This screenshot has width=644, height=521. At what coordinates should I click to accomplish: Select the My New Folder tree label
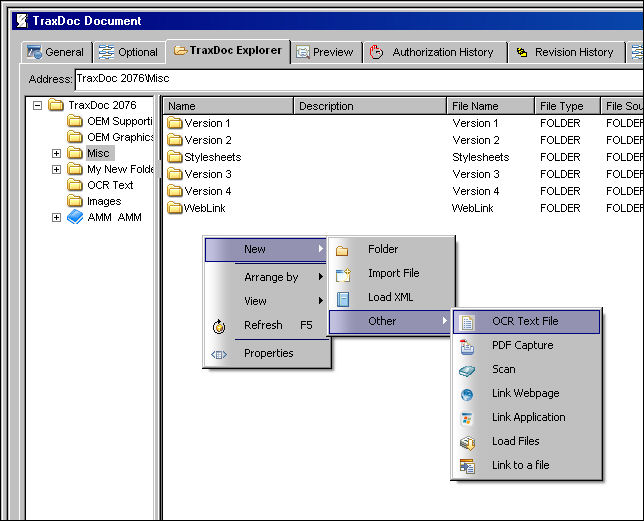click(120, 169)
